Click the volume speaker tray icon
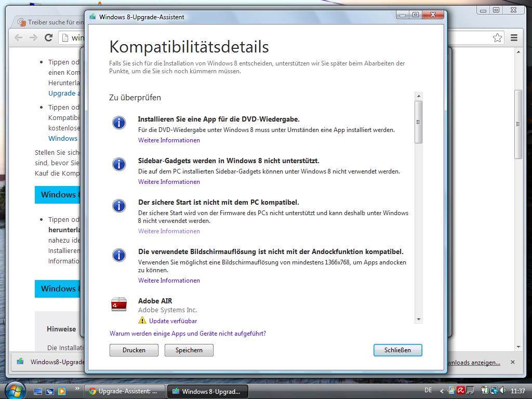Viewport: 532px width, 399px height. click(x=502, y=391)
